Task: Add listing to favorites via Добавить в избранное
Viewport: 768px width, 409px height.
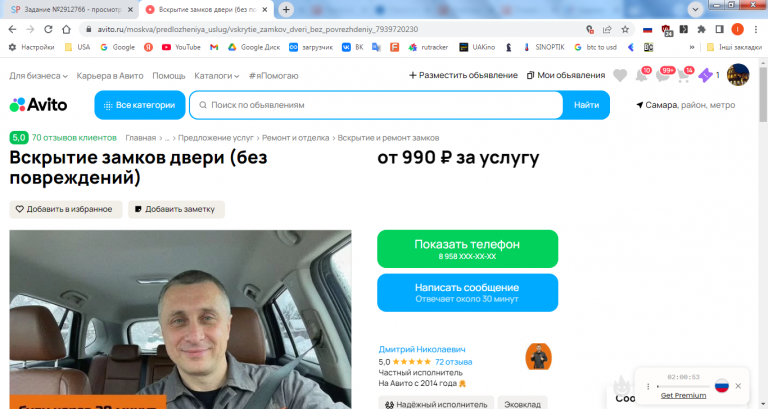Action: [66, 209]
